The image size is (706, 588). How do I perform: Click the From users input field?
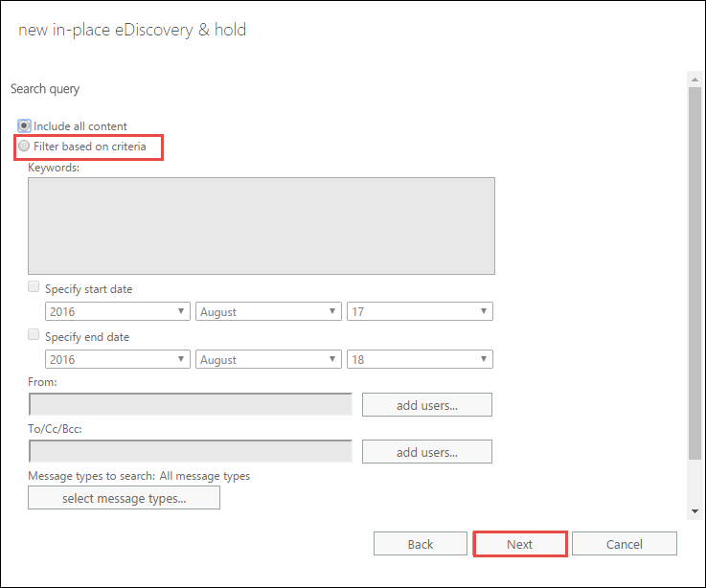pyautogui.click(x=191, y=404)
